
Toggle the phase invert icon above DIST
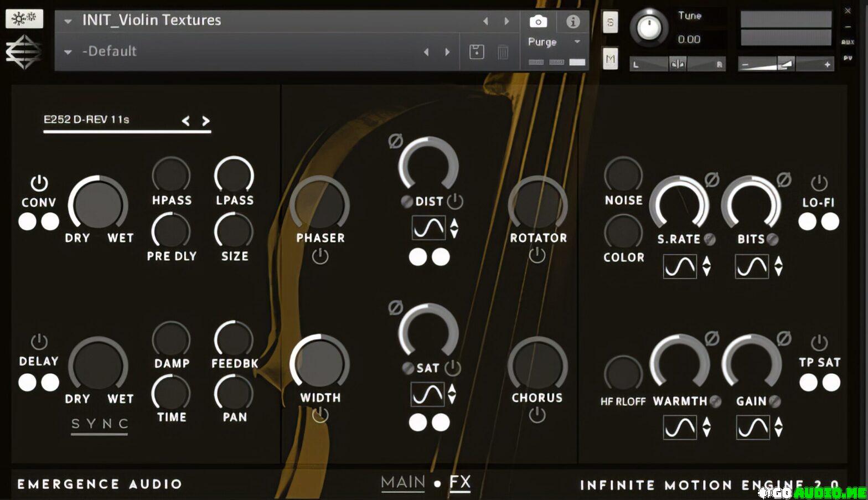395,141
